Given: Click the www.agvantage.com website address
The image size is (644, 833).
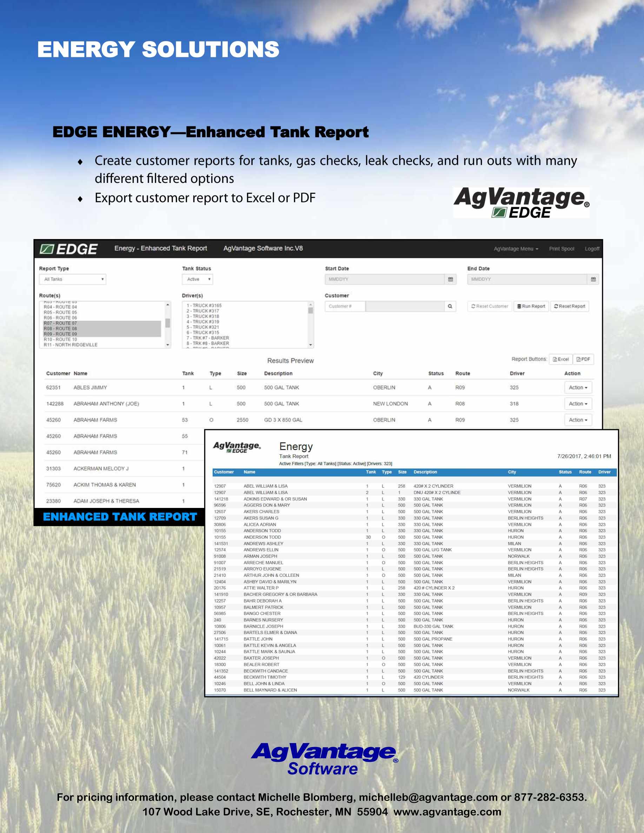Looking at the screenshot, I should [447, 812].
